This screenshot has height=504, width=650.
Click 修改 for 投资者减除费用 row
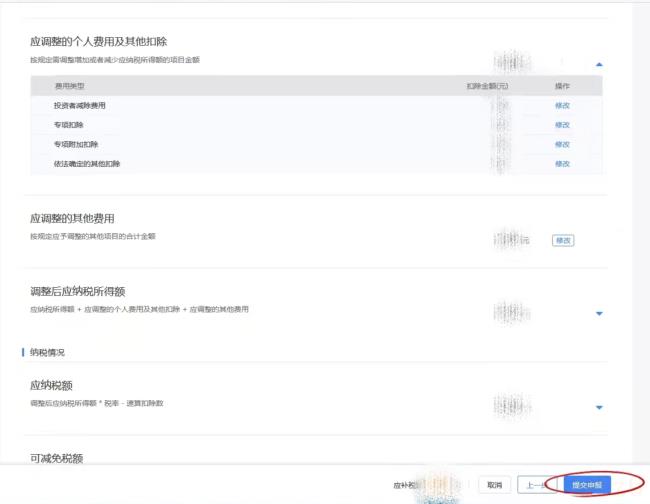coord(562,106)
